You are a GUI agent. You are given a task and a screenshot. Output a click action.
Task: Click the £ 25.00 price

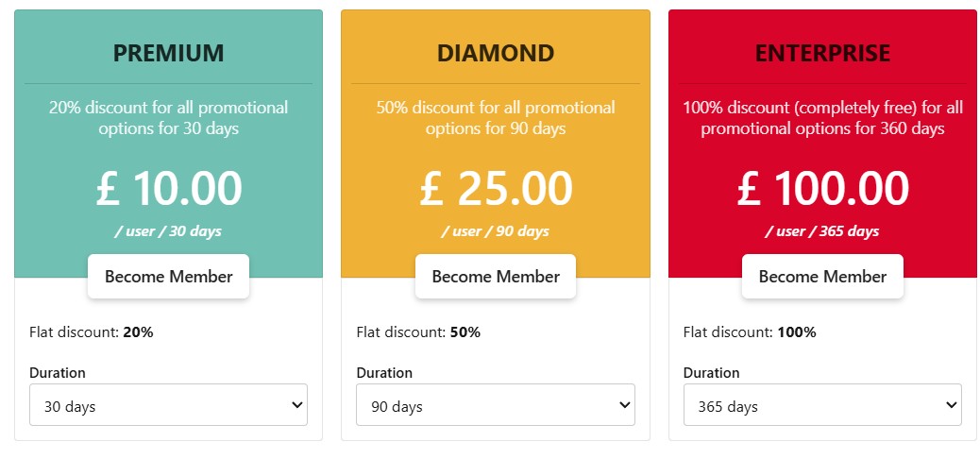click(x=496, y=189)
